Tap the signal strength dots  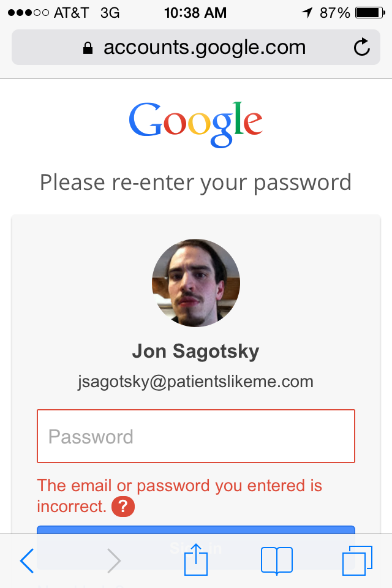pyautogui.click(x=28, y=12)
